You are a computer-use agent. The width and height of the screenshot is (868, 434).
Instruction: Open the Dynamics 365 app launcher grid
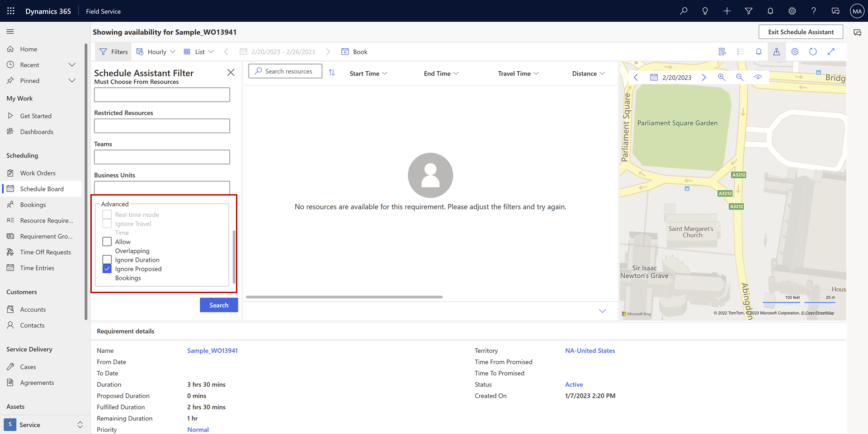(x=11, y=11)
